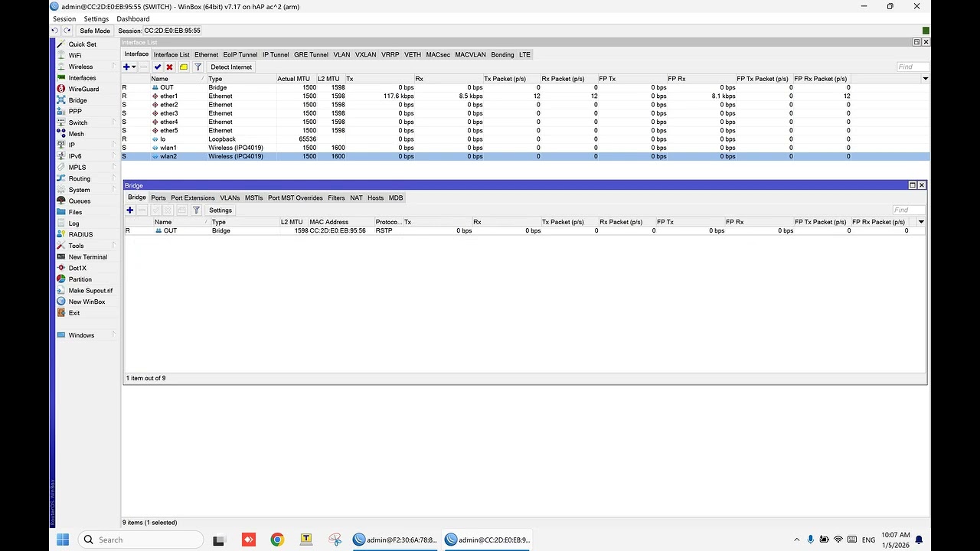Open the Dashboard menu

click(x=133, y=18)
